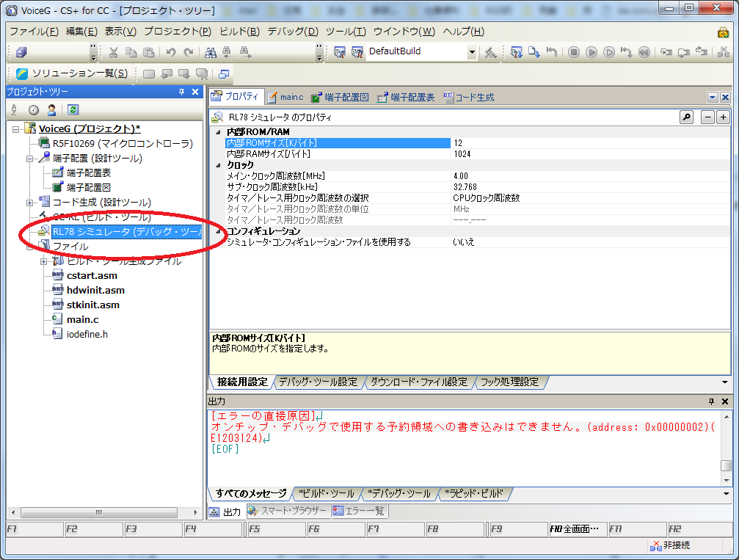Image resolution: width=739 pixels, height=560 pixels.
Task: Click the build options hammer icon beside DefaultBuild
Action: point(490,51)
